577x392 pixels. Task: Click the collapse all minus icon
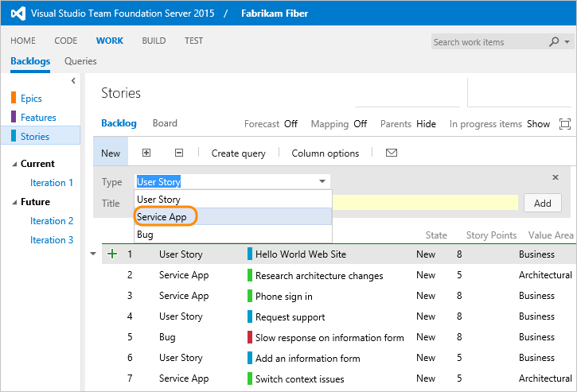pos(179,153)
